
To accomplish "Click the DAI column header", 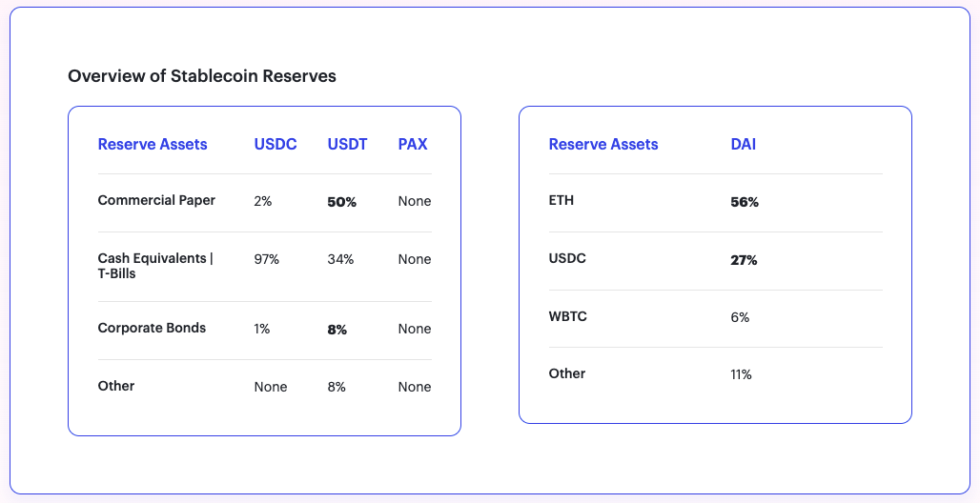I will [x=744, y=145].
